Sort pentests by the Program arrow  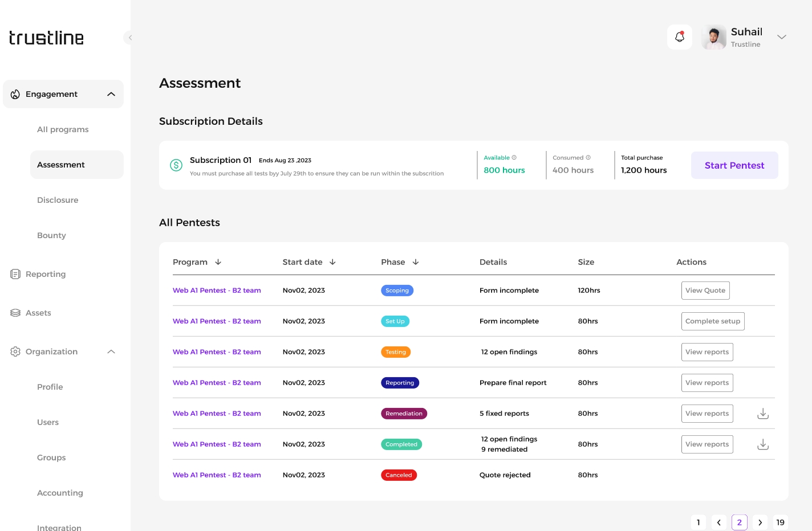(x=218, y=262)
